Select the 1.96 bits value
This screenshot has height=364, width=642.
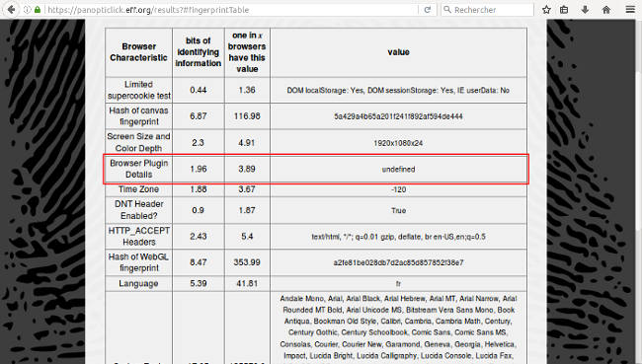point(199,169)
